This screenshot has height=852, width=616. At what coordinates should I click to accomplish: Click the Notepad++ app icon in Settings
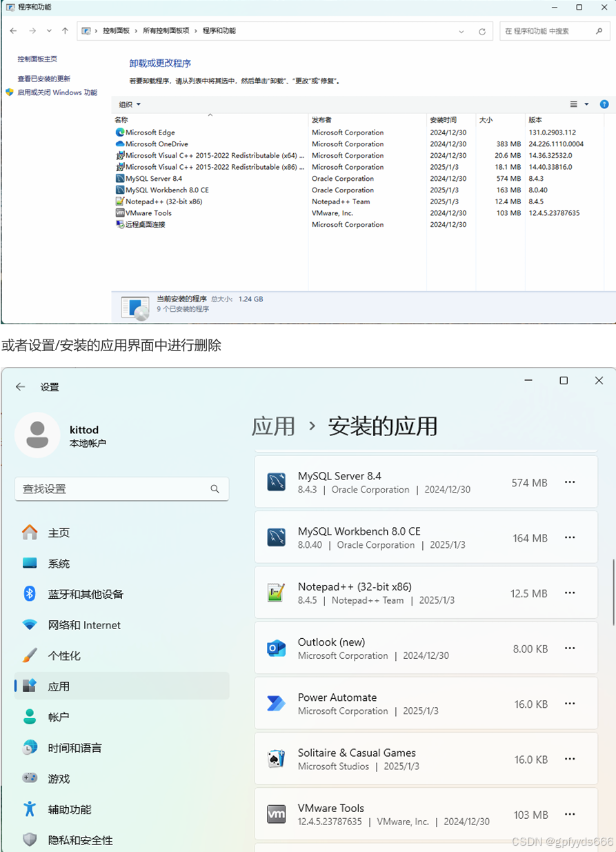point(277,593)
